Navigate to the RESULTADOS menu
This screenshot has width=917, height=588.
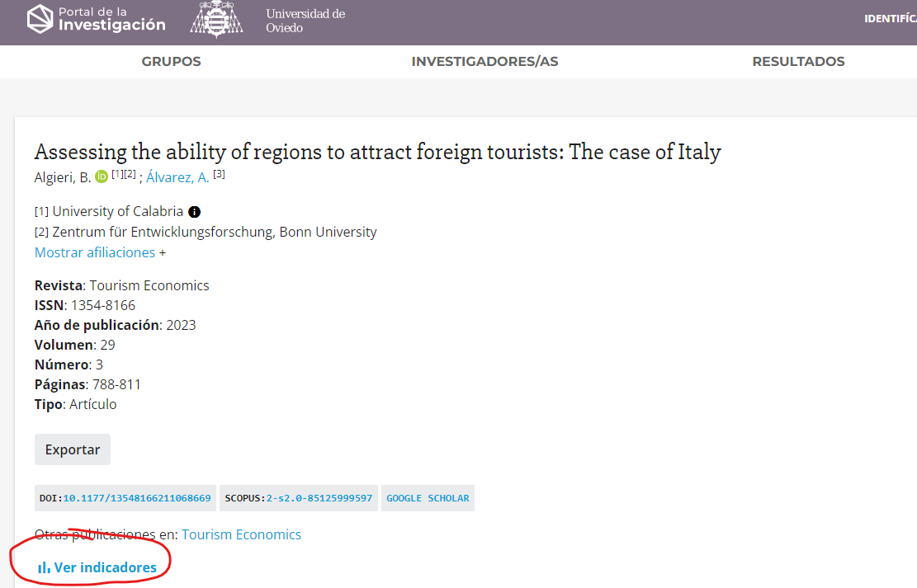(x=798, y=62)
